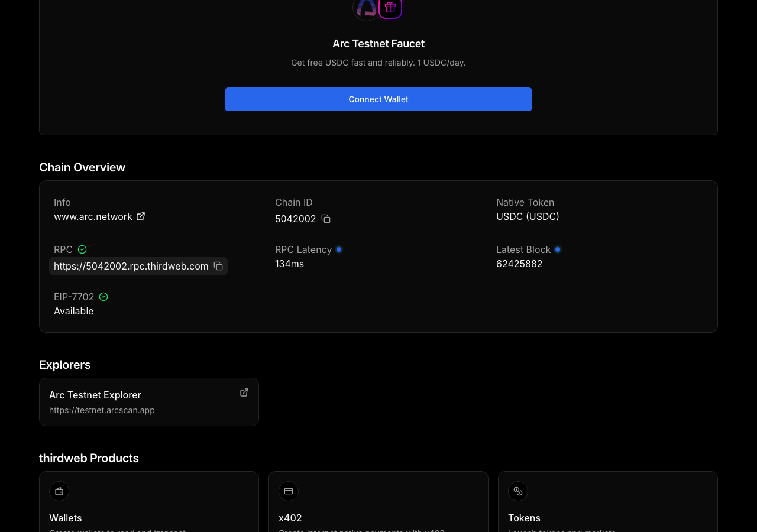Image resolution: width=757 pixels, height=532 pixels.
Task: Open the x402 product title
Action: 290,518
